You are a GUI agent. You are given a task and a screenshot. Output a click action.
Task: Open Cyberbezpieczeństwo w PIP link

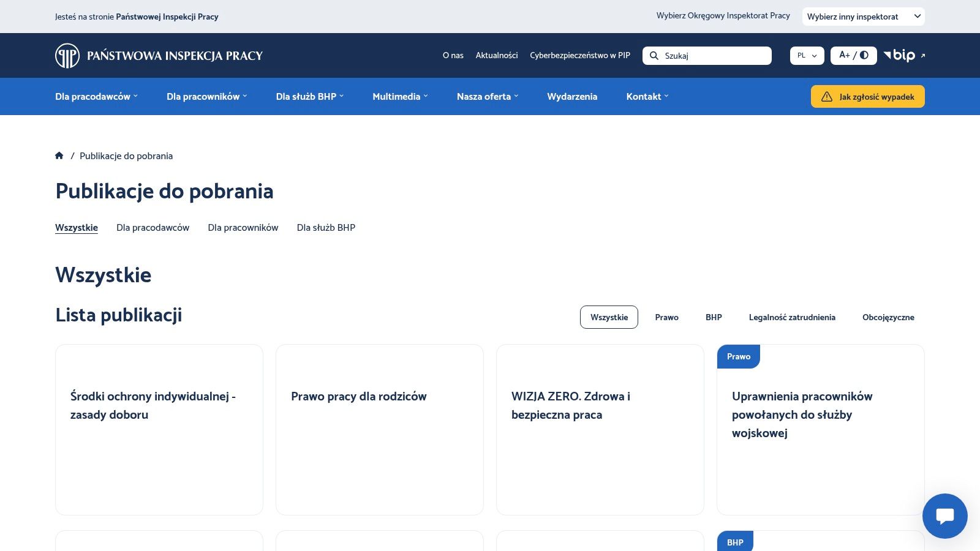(x=580, y=56)
